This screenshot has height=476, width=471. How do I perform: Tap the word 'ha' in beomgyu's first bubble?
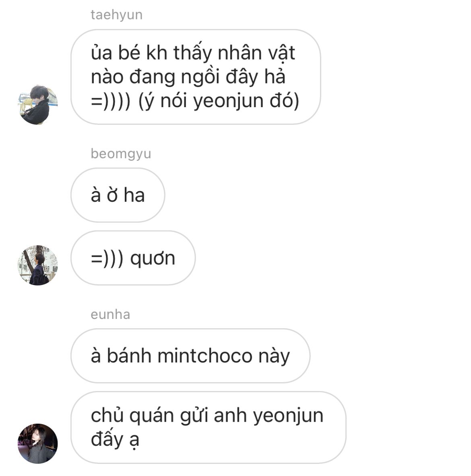pyautogui.click(x=134, y=195)
